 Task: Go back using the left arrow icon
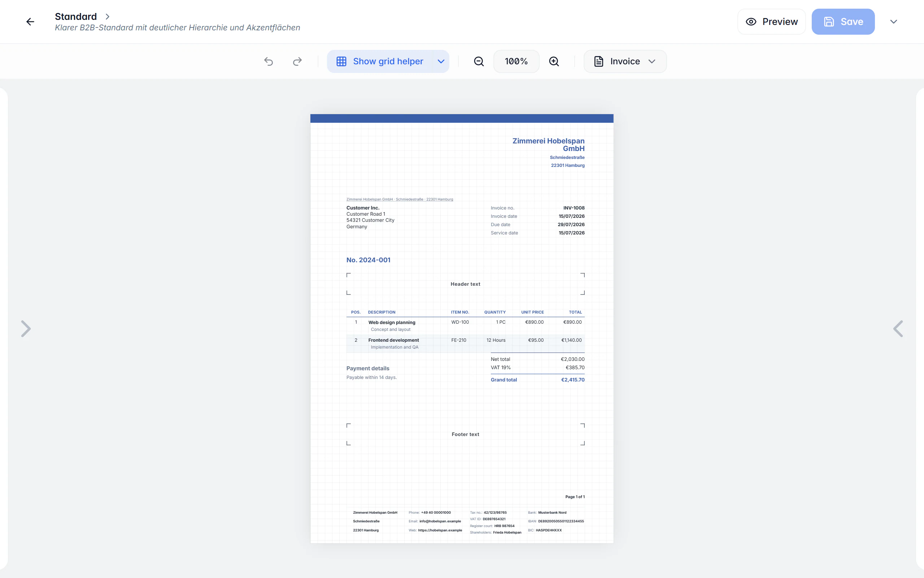tap(30, 22)
